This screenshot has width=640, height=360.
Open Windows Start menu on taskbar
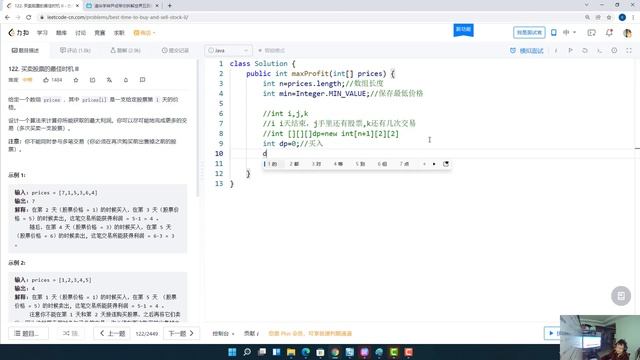pos(232,352)
